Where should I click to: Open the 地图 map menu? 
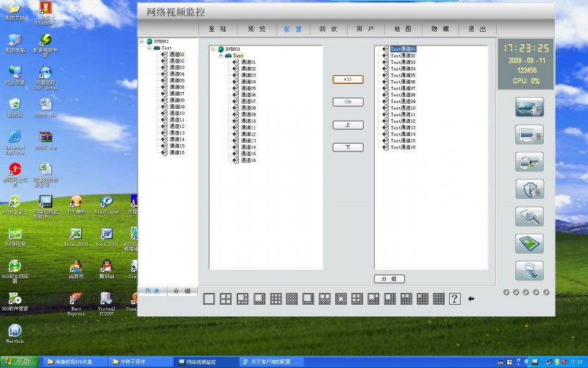coord(403,29)
